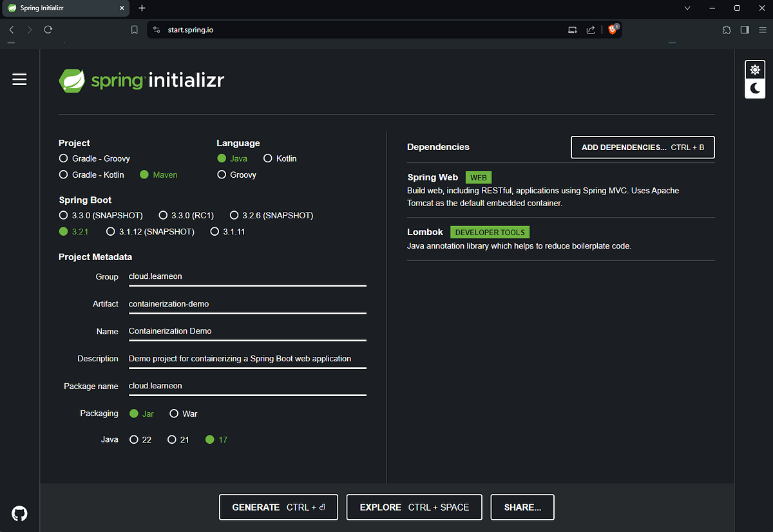Choose Groovy language
The height and width of the screenshot is (532, 773).
coord(236,175)
